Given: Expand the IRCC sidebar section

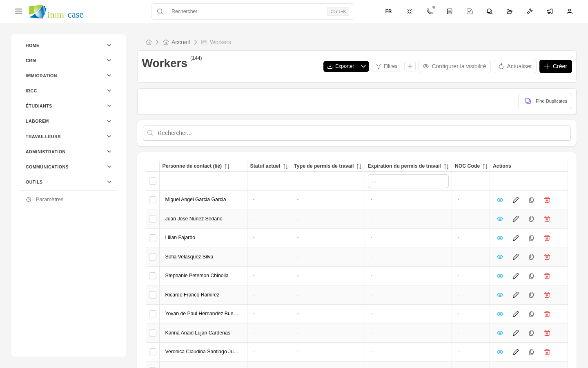Looking at the screenshot, I should 68,91.
